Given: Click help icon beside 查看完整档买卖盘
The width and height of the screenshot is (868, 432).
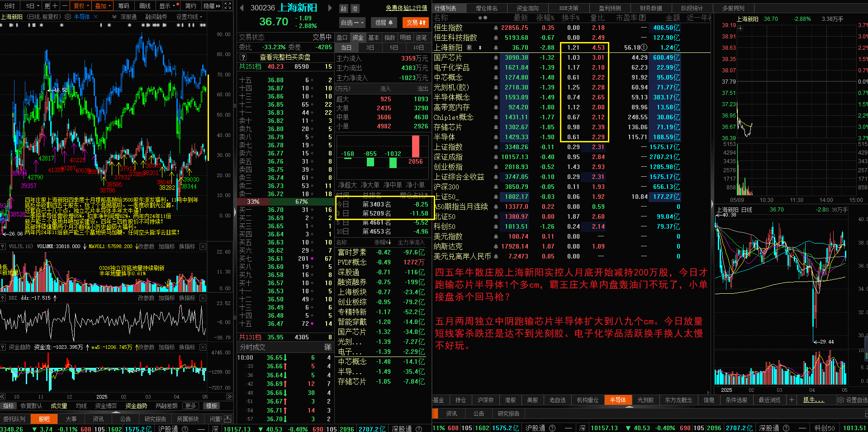Looking at the screenshot, I should click(243, 57).
